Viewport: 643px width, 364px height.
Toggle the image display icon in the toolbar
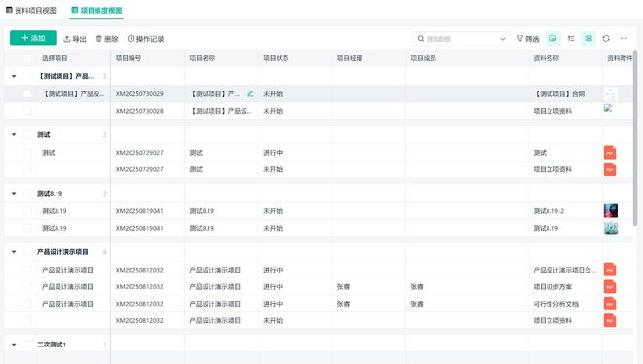552,39
